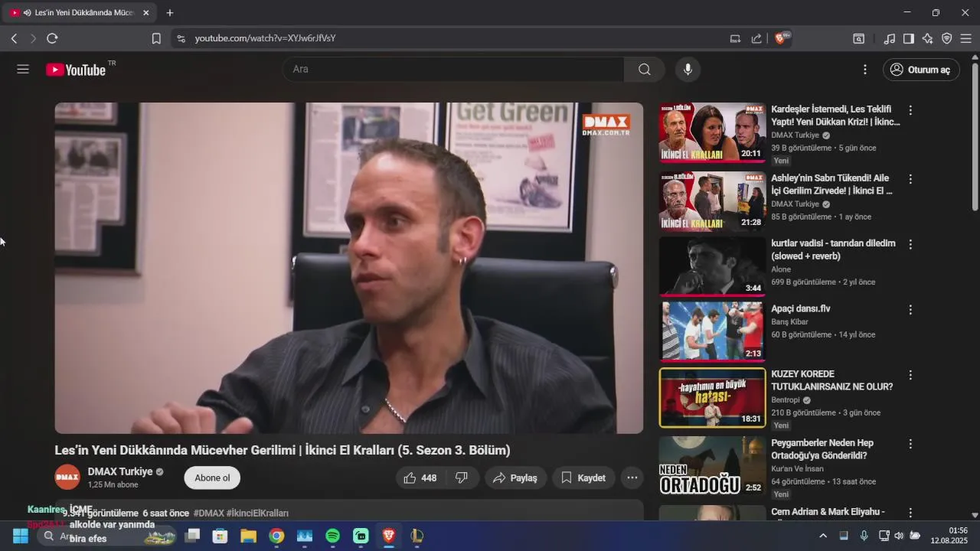This screenshot has width=980, height=551.
Task: Install or cast via screen icon in address bar
Action: [x=735, y=38]
